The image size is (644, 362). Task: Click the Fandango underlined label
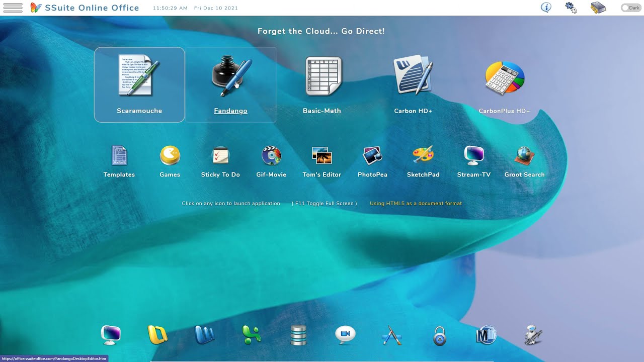click(230, 111)
